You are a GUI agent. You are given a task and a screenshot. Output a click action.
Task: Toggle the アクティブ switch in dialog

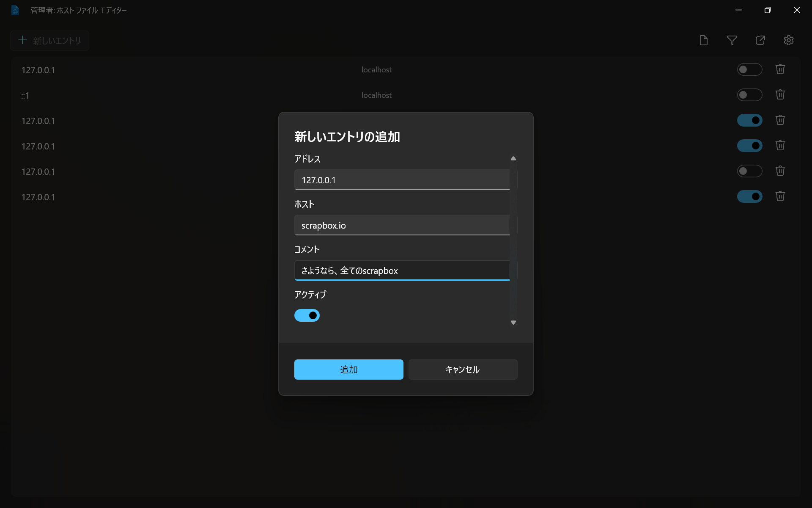(307, 315)
